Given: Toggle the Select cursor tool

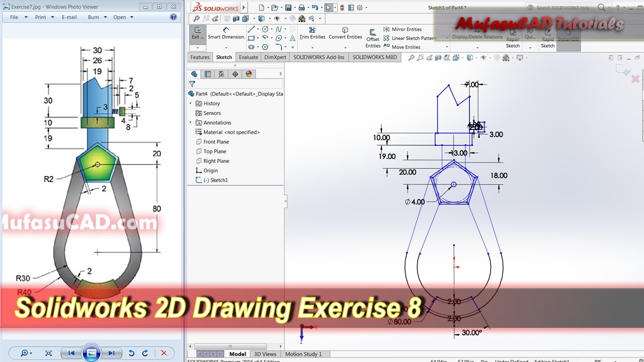Looking at the screenshot, I should (x=329, y=8).
